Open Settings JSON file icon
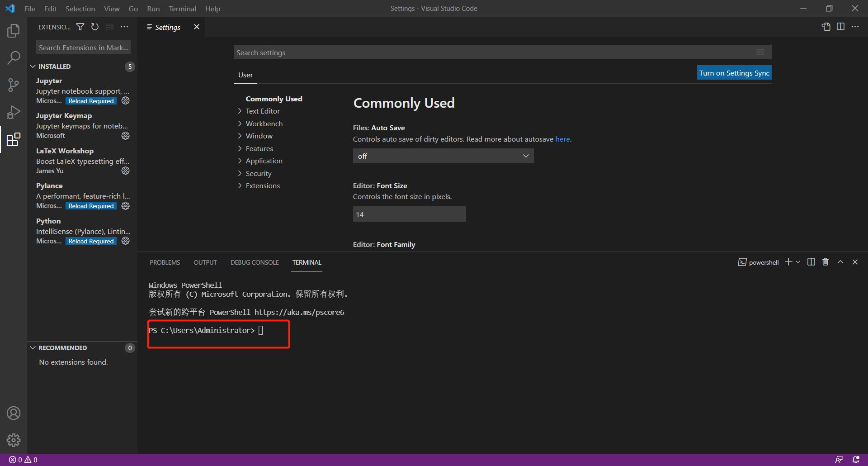This screenshot has width=868, height=466. [x=826, y=27]
